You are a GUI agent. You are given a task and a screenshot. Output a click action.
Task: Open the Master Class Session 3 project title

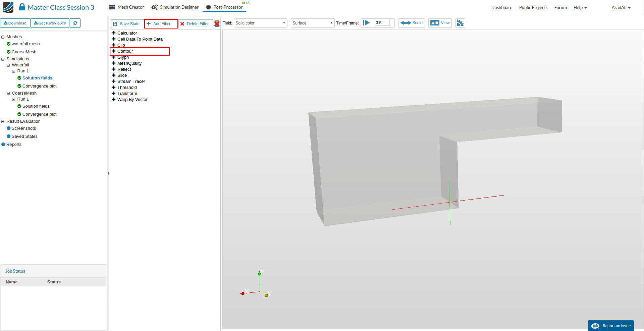[x=61, y=7]
